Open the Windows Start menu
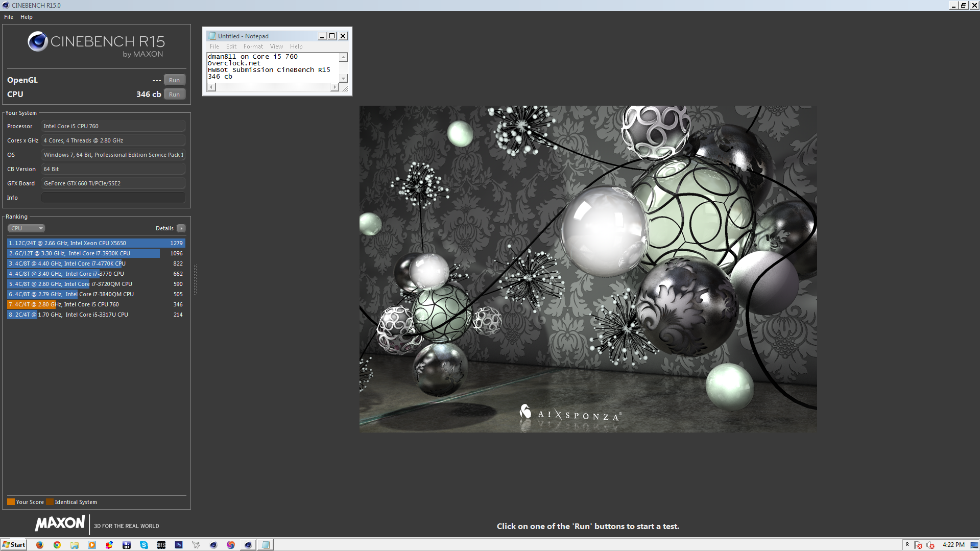The image size is (980, 551). (14, 545)
